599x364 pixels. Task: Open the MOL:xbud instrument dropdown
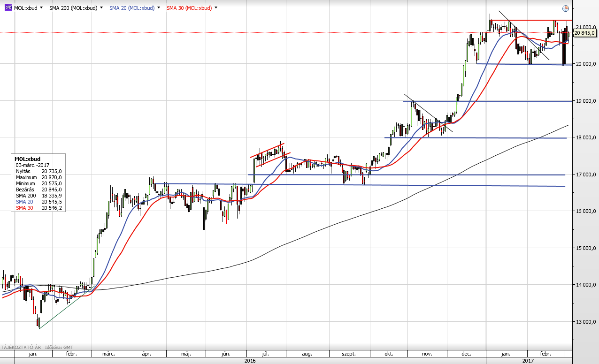click(42, 8)
